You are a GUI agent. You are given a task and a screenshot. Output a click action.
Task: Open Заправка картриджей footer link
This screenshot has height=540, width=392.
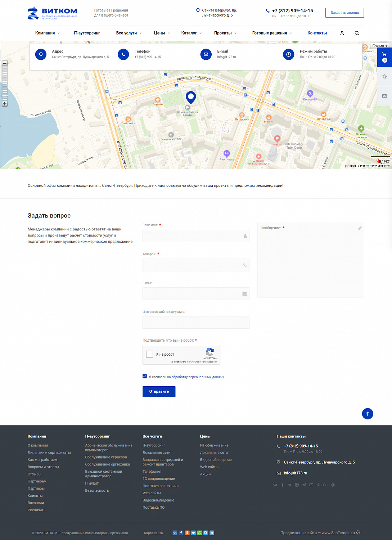point(163,462)
